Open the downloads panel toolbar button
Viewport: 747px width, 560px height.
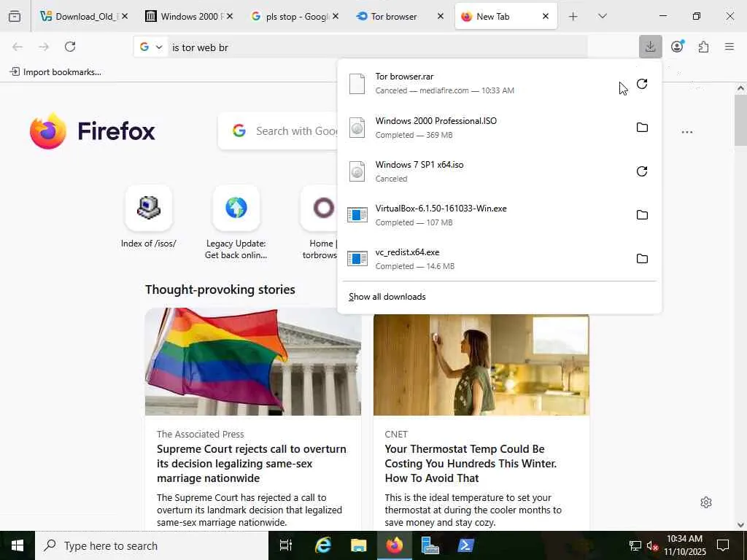coord(650,47)
